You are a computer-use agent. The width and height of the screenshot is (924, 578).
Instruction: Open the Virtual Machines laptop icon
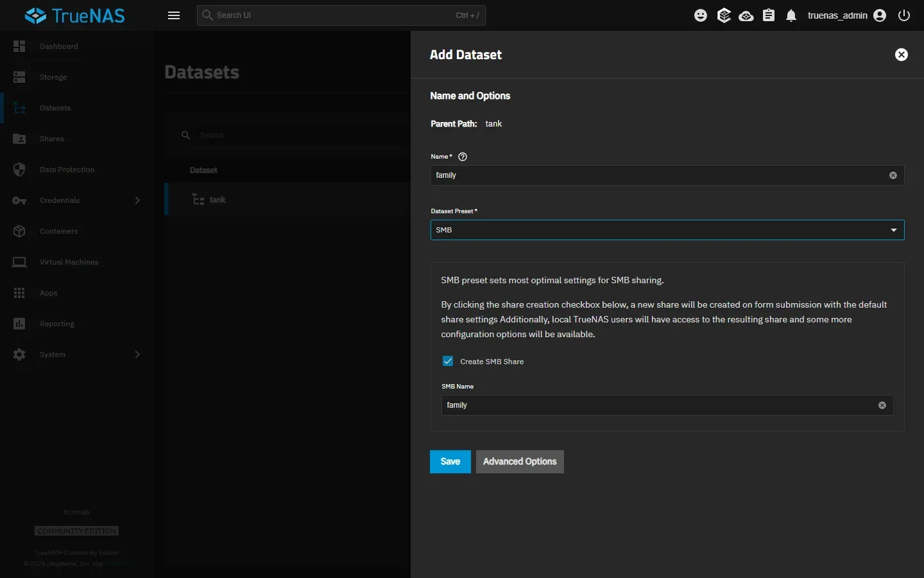[19, 262]
